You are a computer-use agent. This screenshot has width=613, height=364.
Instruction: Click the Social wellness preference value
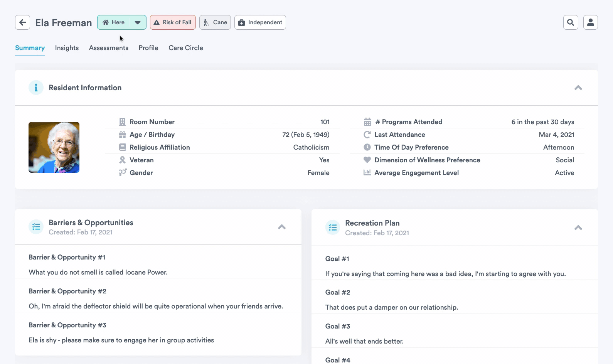565,160
